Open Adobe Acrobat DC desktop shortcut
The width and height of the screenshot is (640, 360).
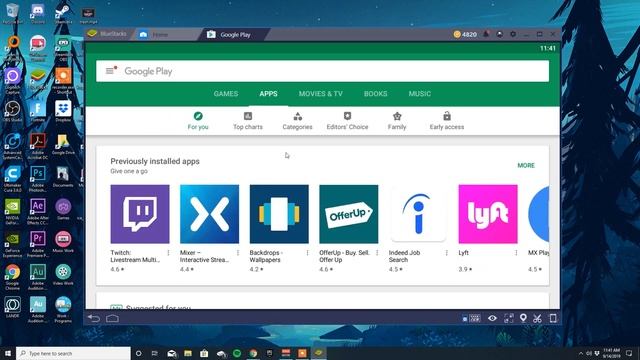pos(38,146)
